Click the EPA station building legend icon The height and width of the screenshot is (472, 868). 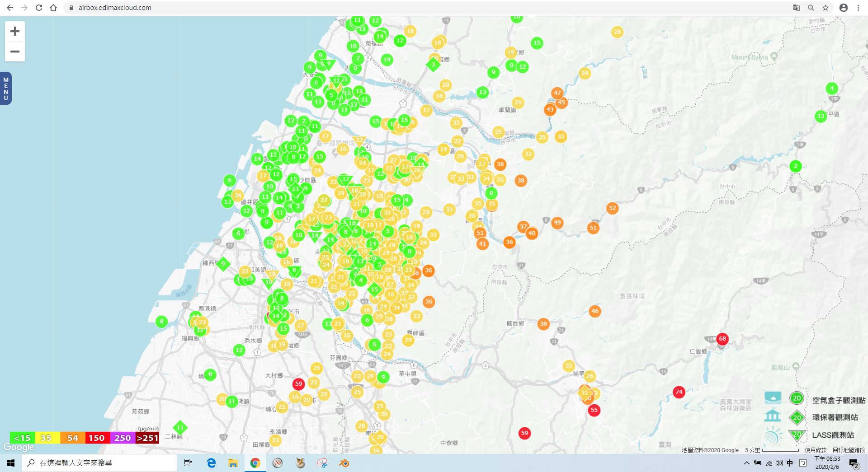point(773,416)
